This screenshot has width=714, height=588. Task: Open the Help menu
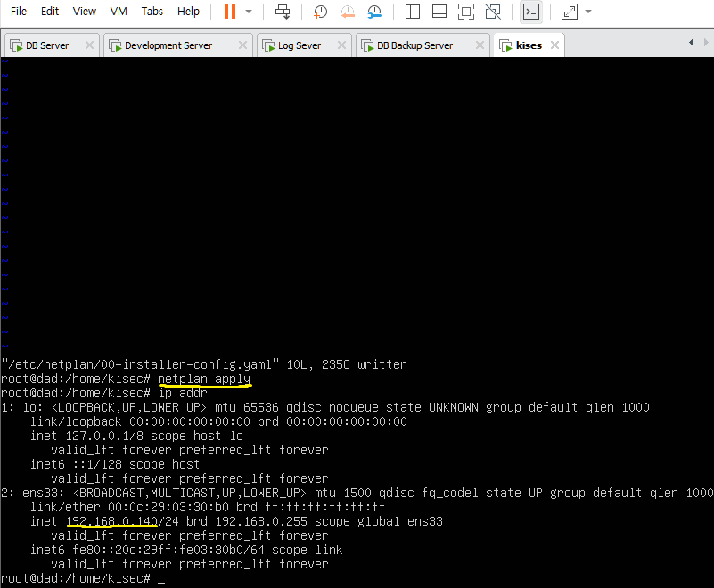click(x=188, y=12)
